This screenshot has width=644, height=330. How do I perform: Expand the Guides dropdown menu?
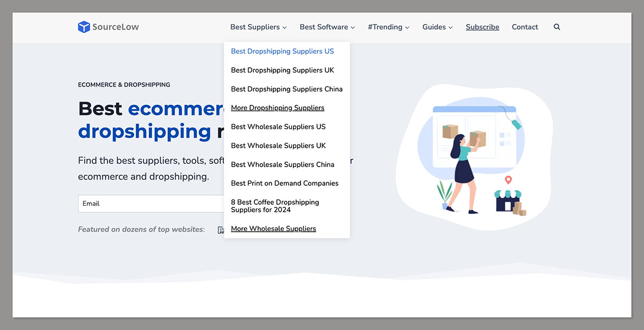[x=437, y=27]
